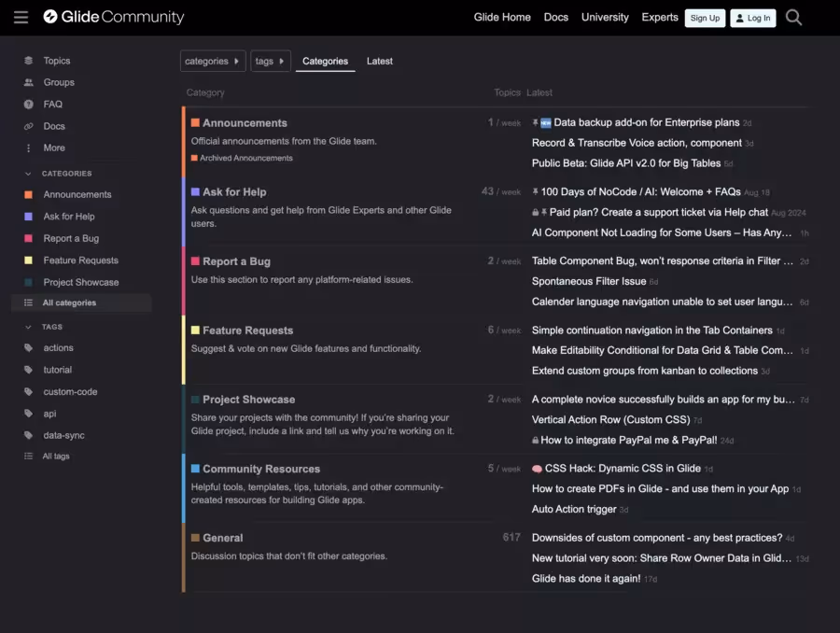Open the categories filter dropdown
Viewport: 840px width, 633px height.
213,61
